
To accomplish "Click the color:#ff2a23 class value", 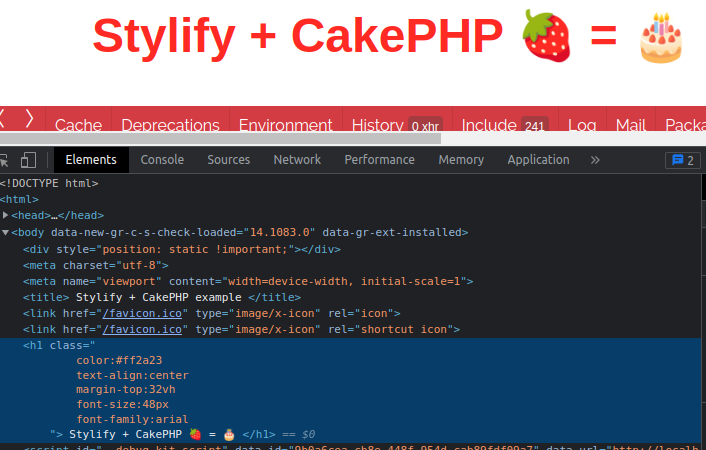I will point(119,360).
